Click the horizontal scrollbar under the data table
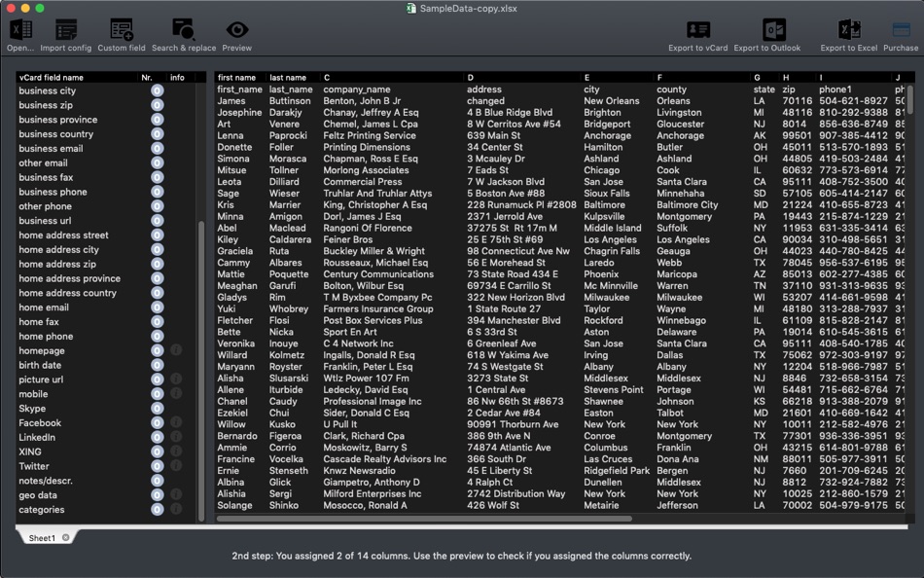The image size is (924, 578). tap(424, 519)
